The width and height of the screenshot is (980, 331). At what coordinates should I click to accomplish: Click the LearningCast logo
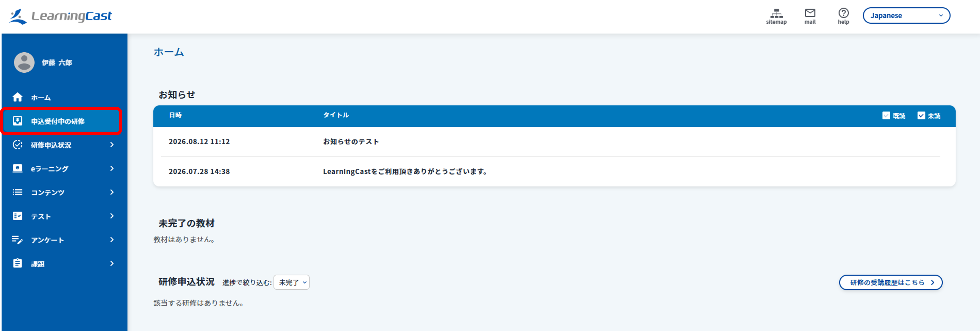click(x=60, y=16)
